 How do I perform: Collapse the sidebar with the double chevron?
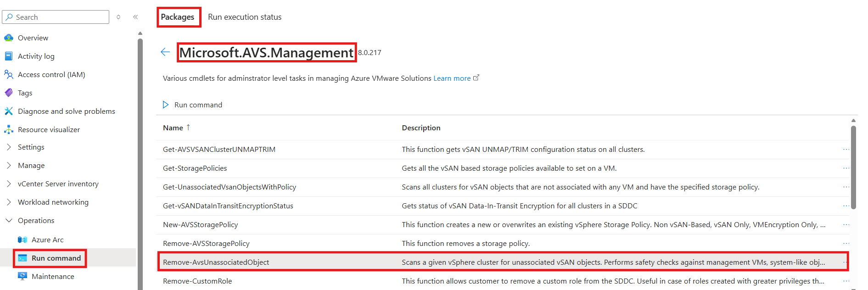135,17
